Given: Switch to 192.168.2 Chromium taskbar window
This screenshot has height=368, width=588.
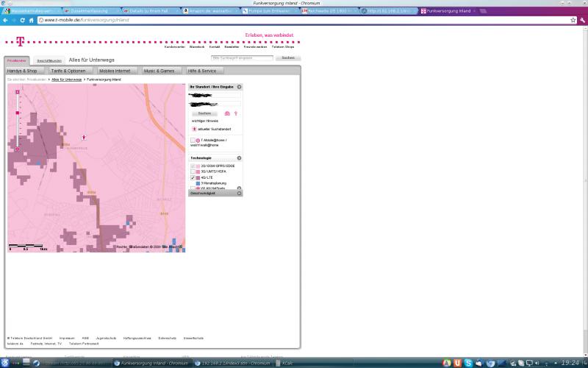Looking at the screenshot, I should (x=232, y=363).
